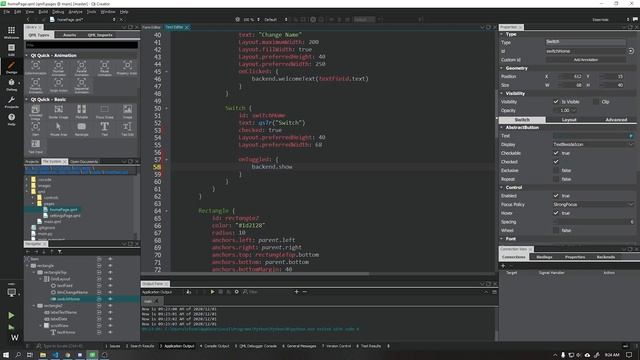Collapse the Qt Quick - Basic section
The image size is (640, 360).
click(x=27, y=99)
